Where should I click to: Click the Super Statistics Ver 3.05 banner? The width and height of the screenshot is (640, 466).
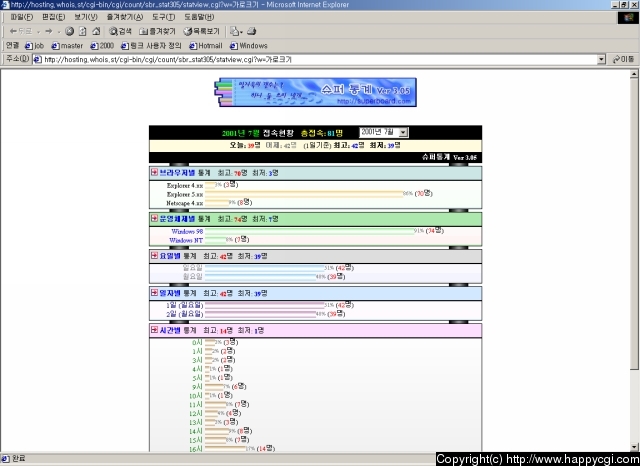pyautogui.click(x=315, y=92)
